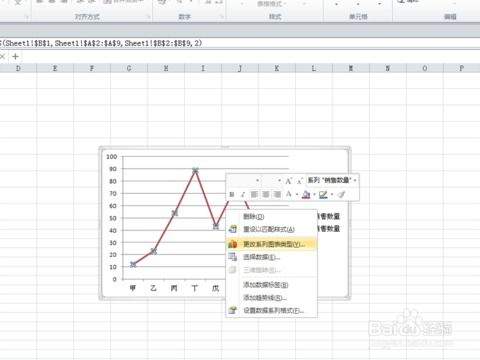This screenshot has height=360, width=480.
Task: Open the 数字 group dialog launcher
Action: click(221, 17)
